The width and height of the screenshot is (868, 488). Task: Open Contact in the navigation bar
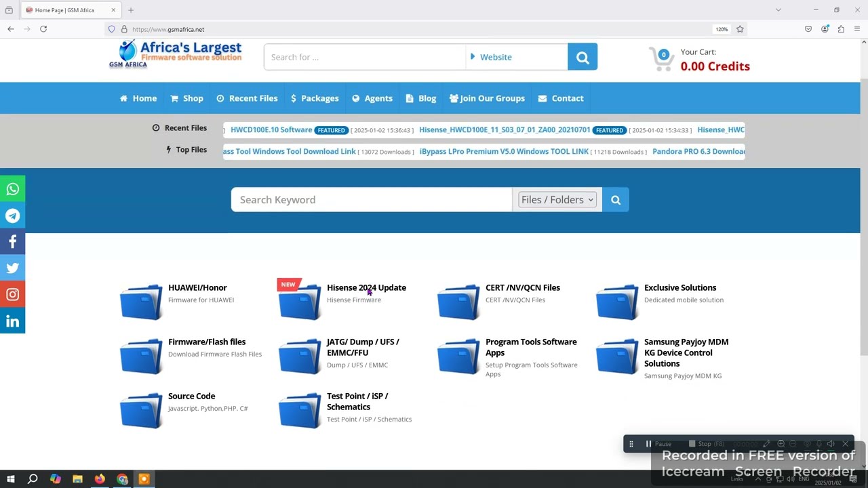click(561, 98)
